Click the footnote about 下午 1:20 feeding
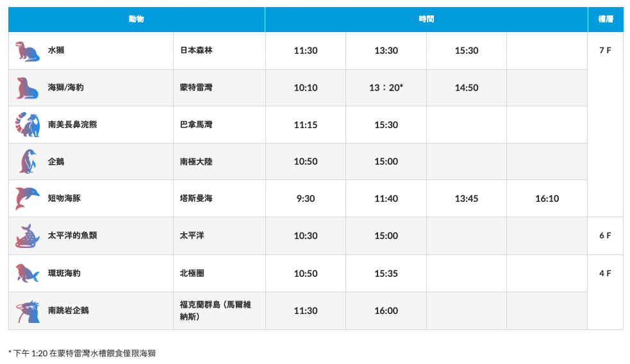Image resolution: width=630 pixels, height=364 pixels. point(82,353)
